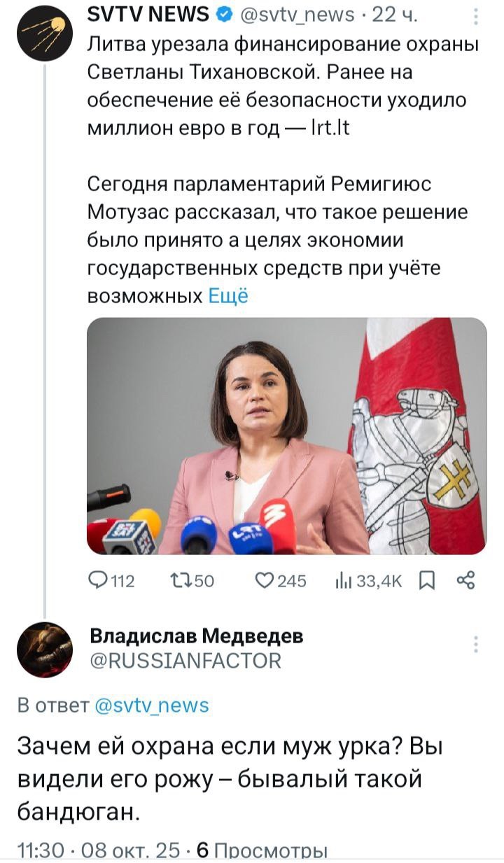Viewport: 504px width, 863px height.
Task: Open the more options menu on SVTV tweet
Action: point(476,15)
